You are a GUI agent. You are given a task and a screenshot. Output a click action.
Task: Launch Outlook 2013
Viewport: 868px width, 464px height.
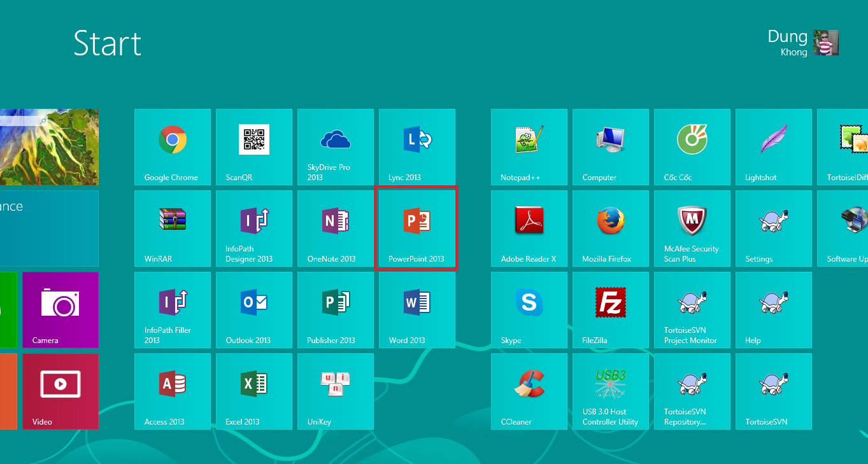pos(254,310)
